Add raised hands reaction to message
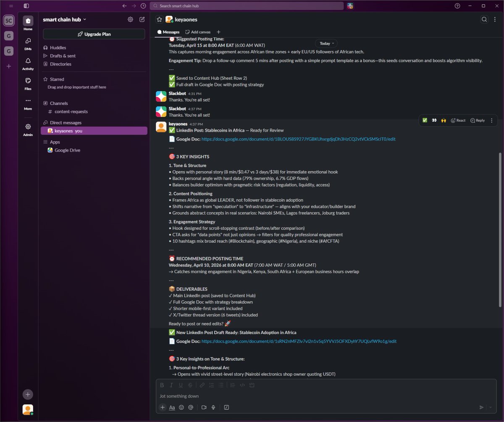 coord(443,120)
